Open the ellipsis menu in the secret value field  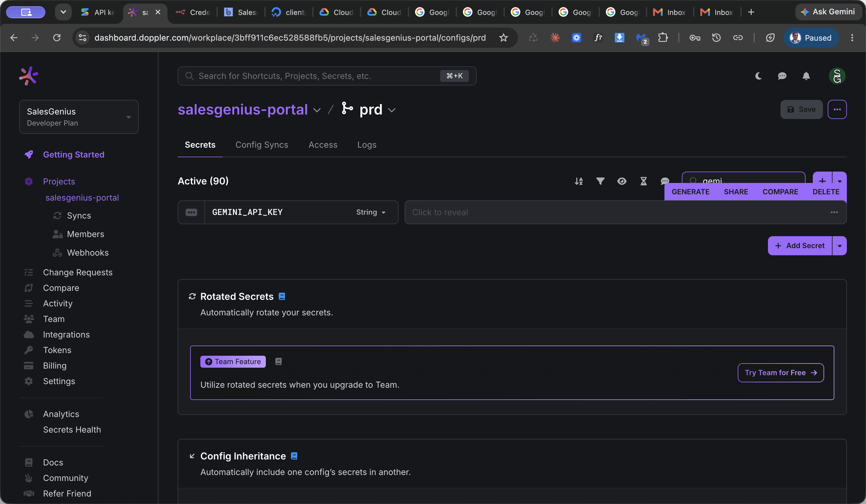tap(834, 212)
